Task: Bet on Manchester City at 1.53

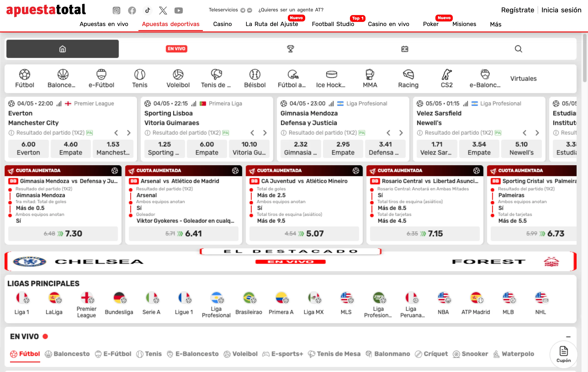Action: 113,148
